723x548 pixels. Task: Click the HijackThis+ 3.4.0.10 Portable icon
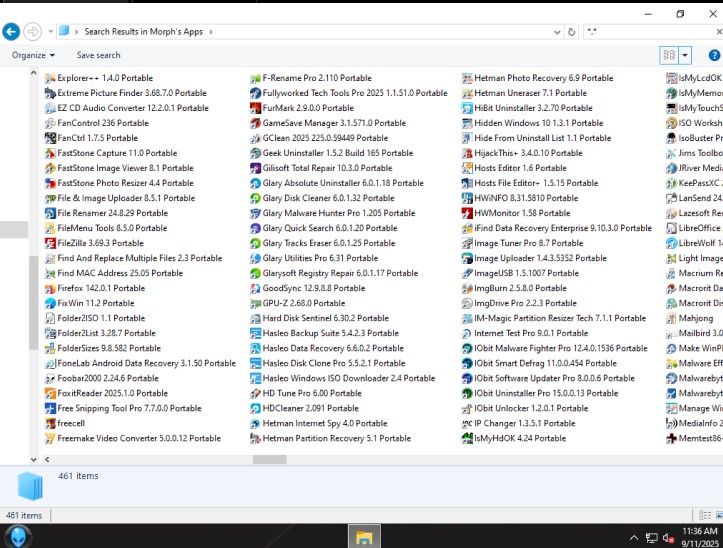click(x=467, y=153)
